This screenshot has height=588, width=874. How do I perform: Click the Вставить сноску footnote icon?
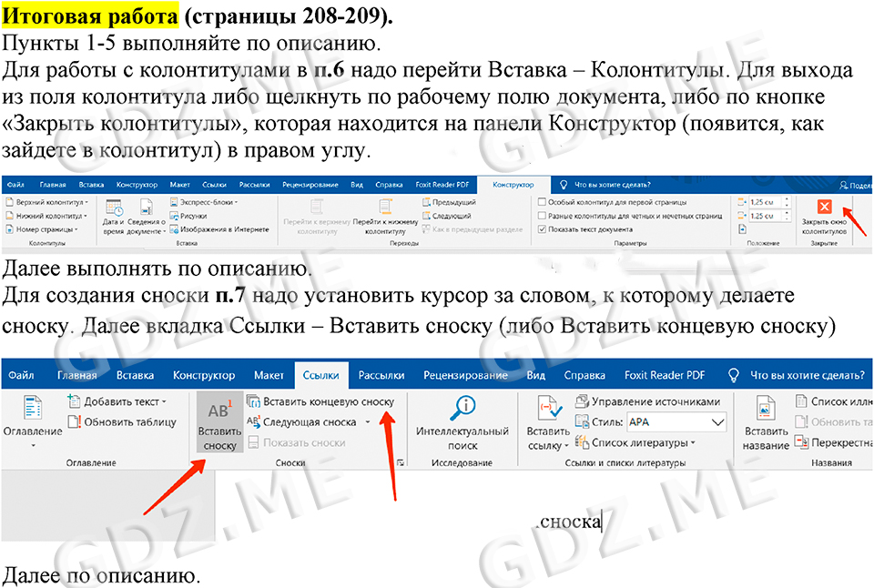point(219,413)
